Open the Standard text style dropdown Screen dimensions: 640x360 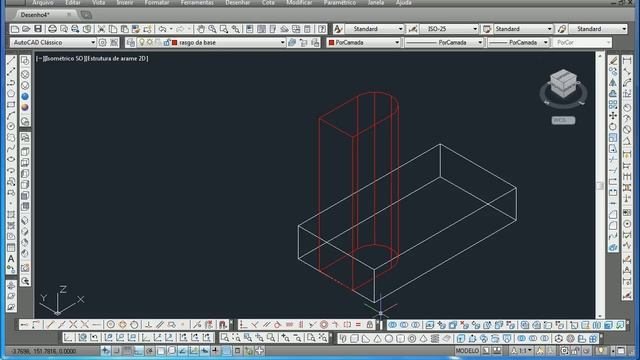coord(374,29)
